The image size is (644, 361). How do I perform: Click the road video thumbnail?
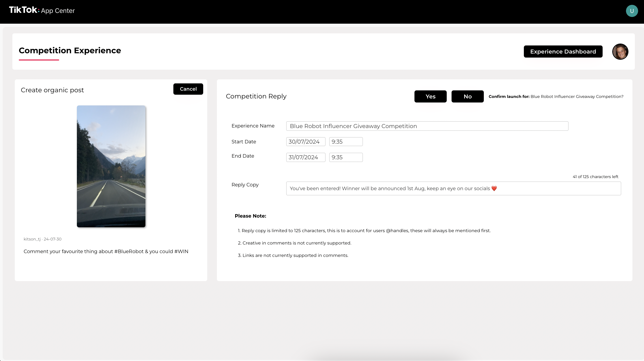[111, 166]
